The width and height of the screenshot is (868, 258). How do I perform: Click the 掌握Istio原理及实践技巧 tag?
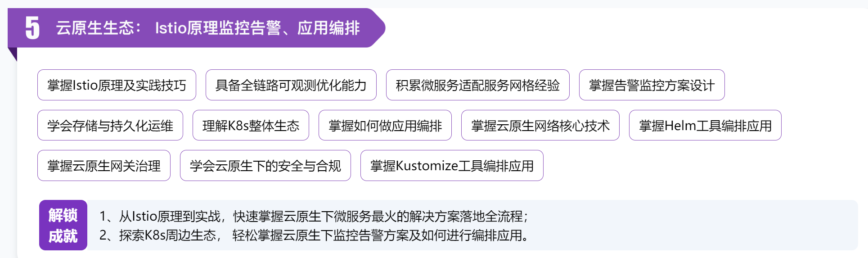point(117,85)
